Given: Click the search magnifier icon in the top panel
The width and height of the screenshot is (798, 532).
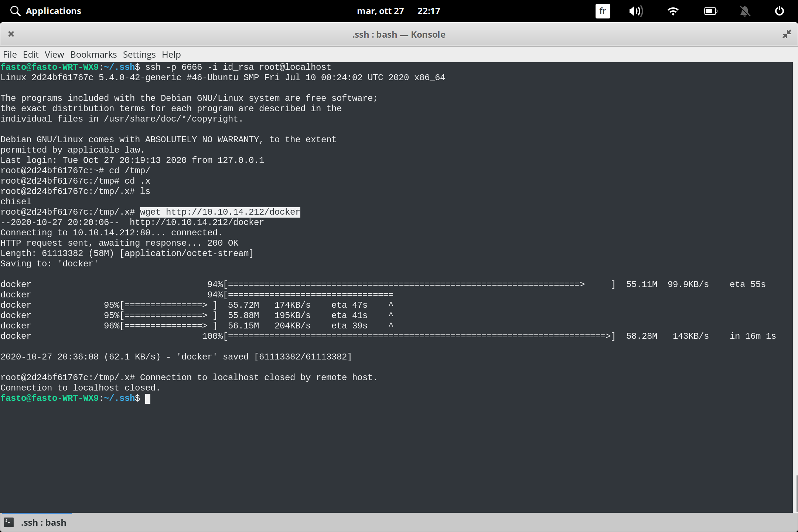Looking at the screenshot, I should tap(15, 11).
